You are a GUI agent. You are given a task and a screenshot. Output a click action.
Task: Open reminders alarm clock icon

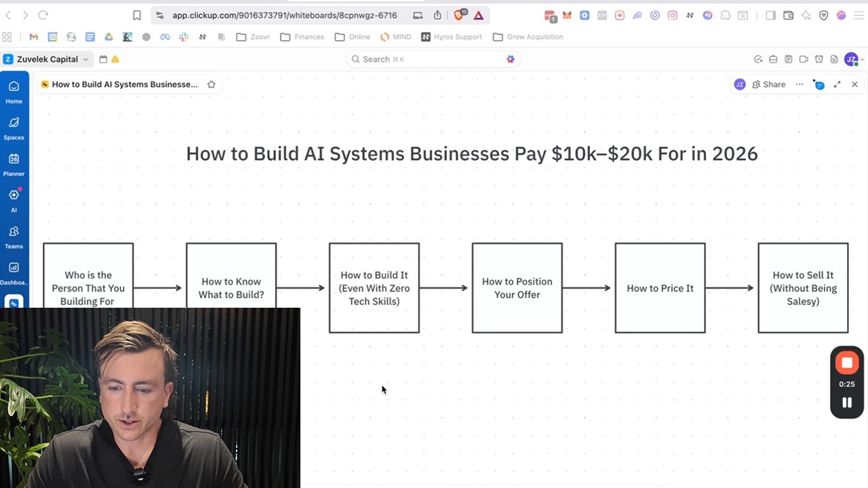(818, 59)
